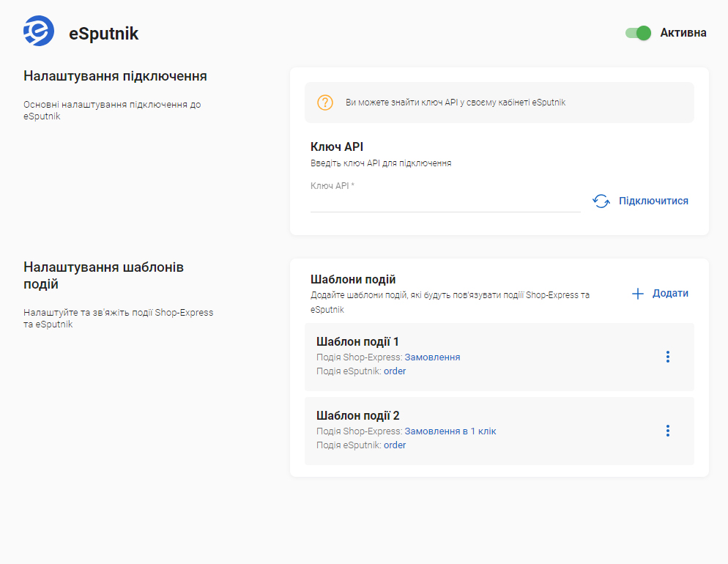Focus the Ключ API input field
The width and height of the screenshot is (728, 564).
click(x=445, y=202)
